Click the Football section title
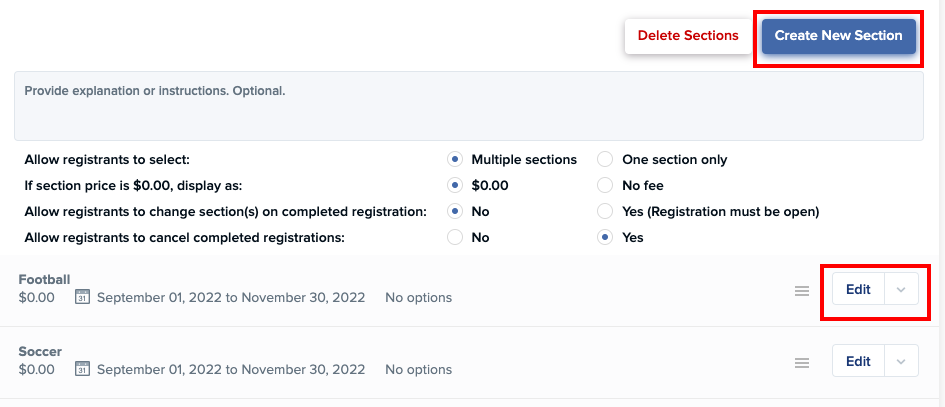 pyautogui.click(x=44, y=280)
